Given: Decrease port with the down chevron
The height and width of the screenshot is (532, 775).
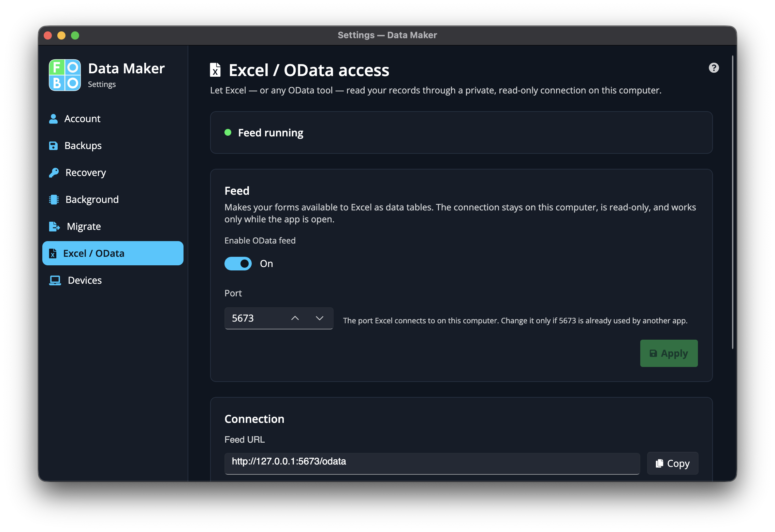Looking at the screenshot, I should coord(320,318).
